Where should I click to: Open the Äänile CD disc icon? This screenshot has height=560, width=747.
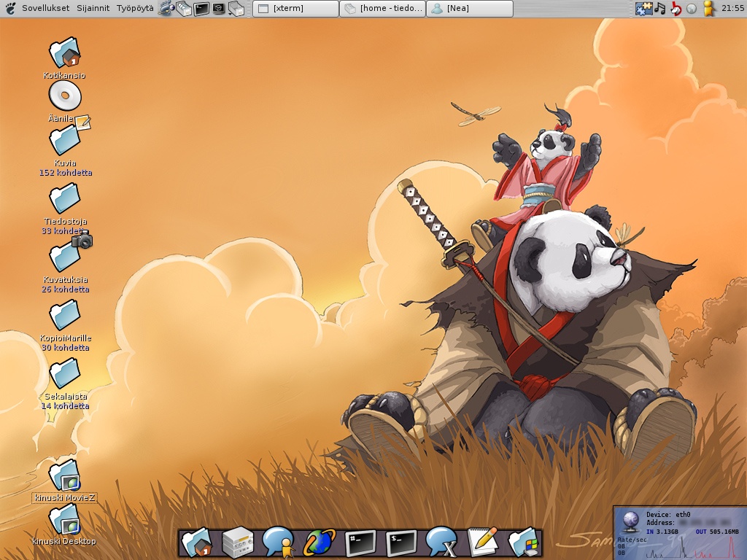pyautogui.click(x=65, y=96)
